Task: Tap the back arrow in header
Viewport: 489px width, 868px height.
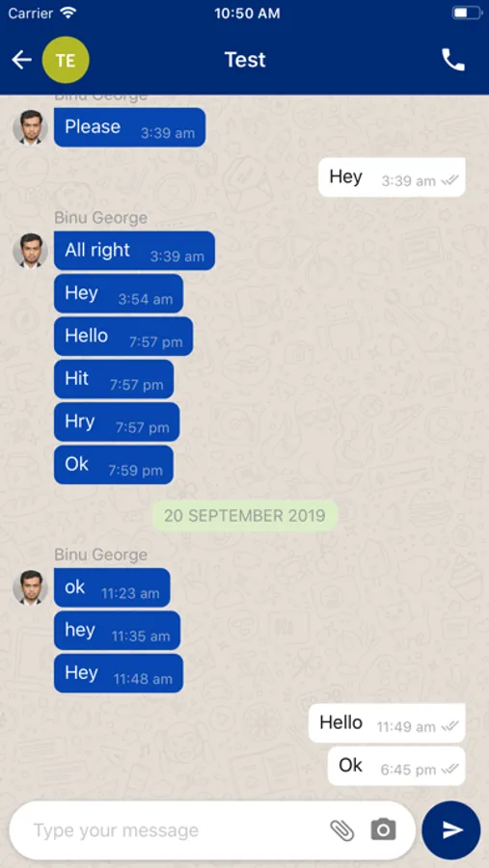Action: click(21, 60)
